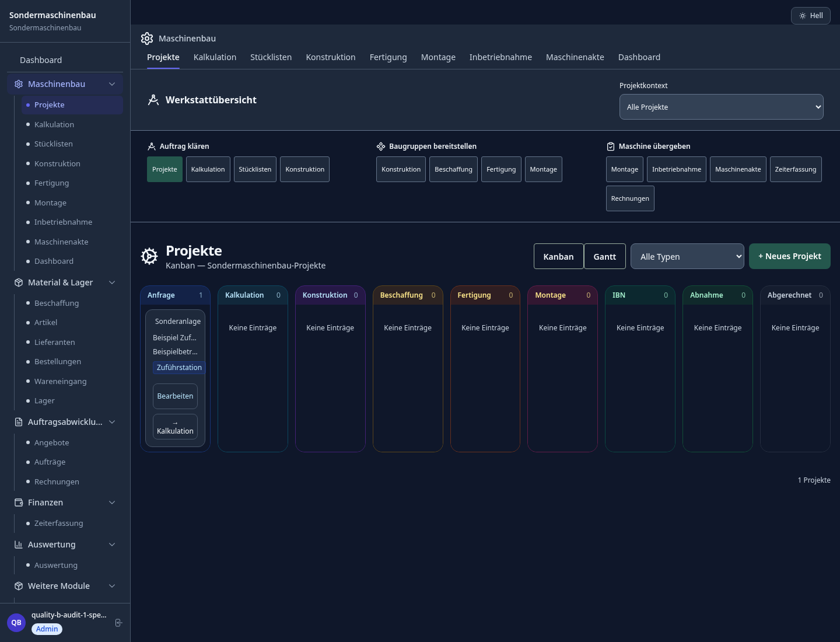Click the Material & Lager box icon

click(19, 282)
